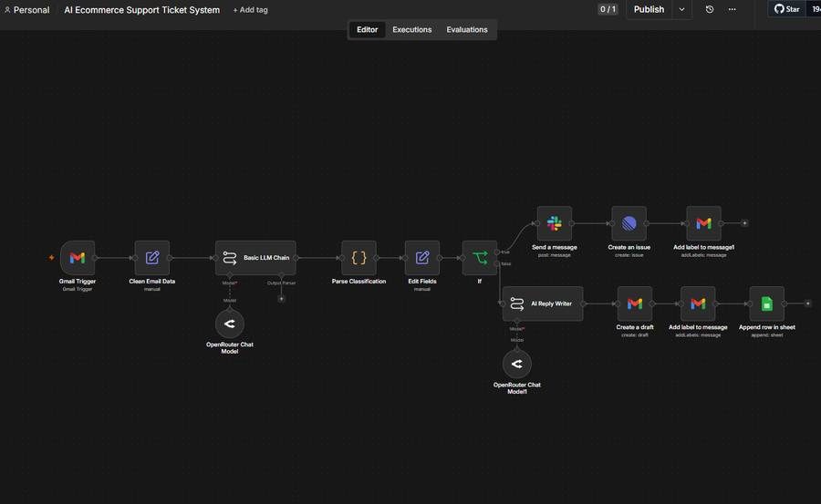
Task: Open the Edit Fields node
Action: (x=422, y=258)
